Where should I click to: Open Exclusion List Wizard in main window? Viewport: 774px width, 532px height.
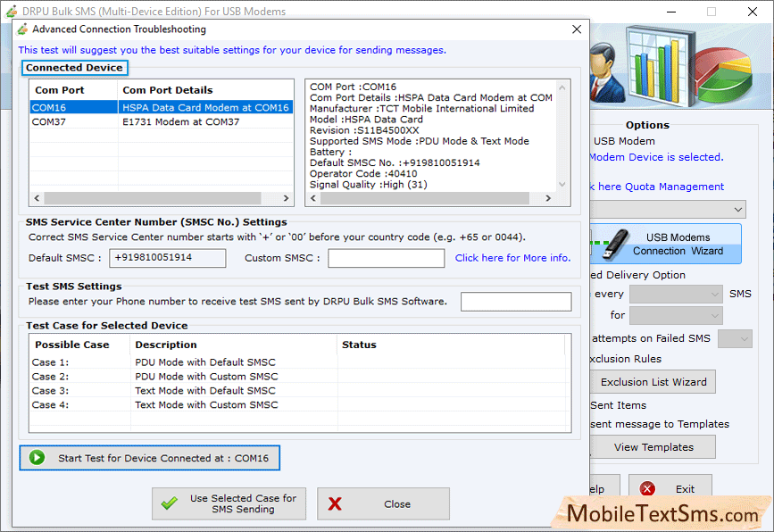[x=653, y=382]
